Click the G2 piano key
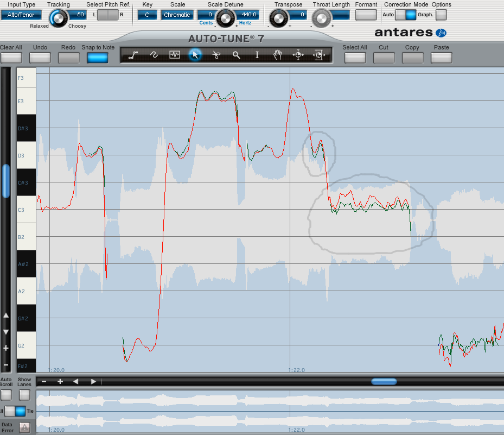 [27, 345]
